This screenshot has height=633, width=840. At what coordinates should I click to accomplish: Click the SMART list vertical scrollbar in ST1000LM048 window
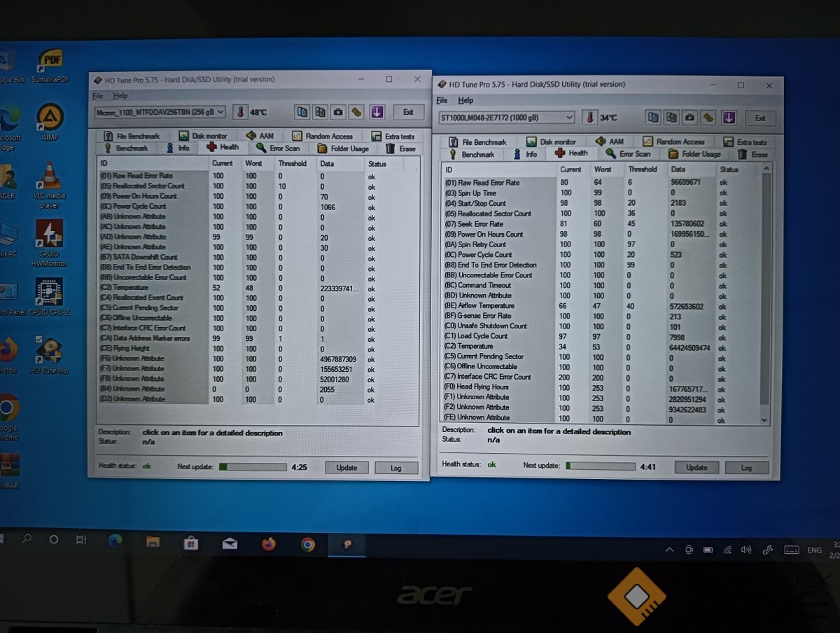pyautogui.click(x=766, y=293)
